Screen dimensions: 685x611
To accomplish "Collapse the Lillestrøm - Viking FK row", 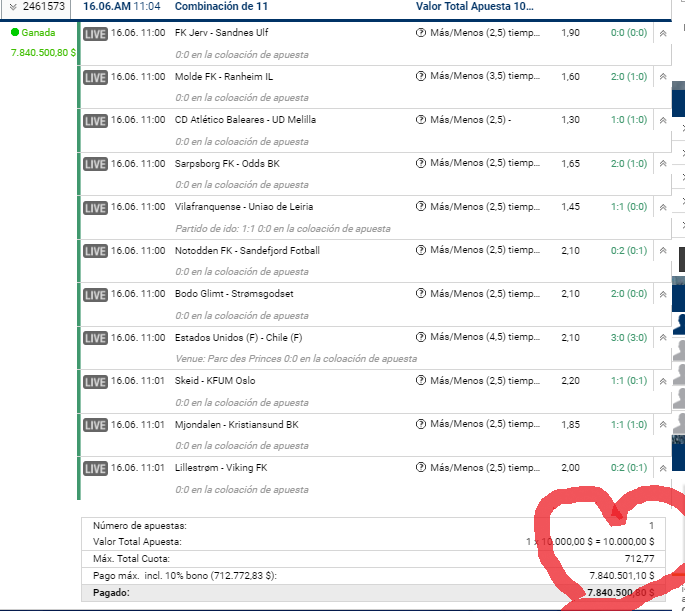I will click(663, 468).
